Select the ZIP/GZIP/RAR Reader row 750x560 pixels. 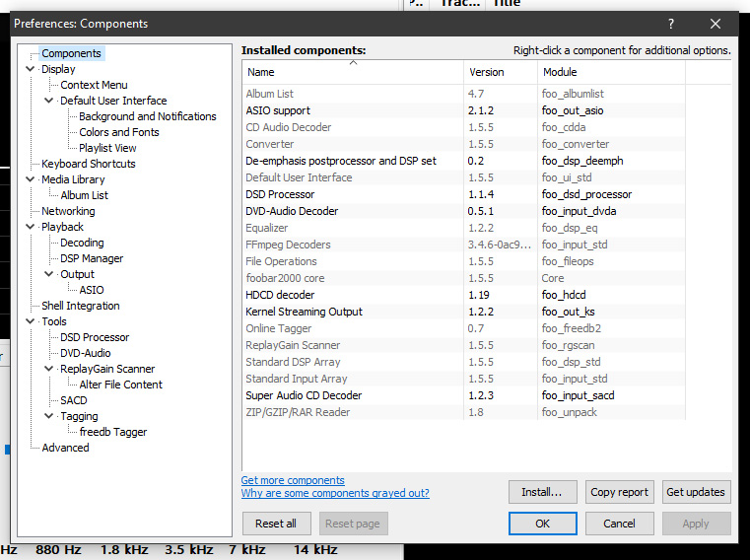click(464, 412)
